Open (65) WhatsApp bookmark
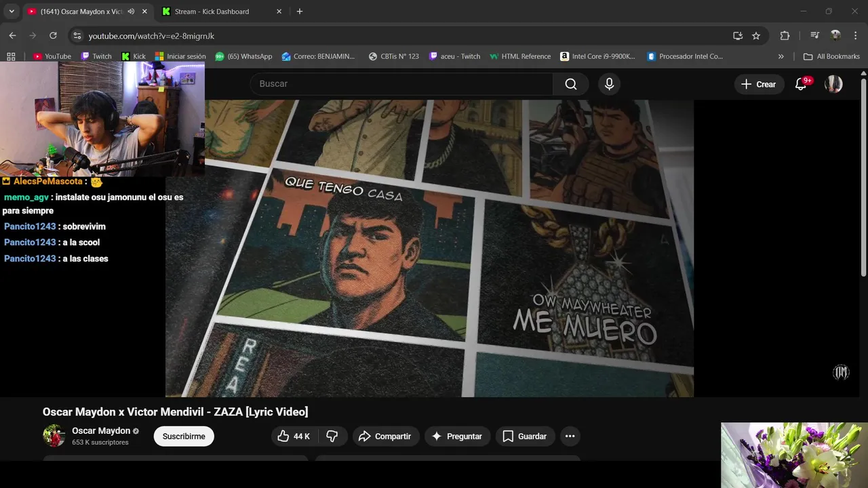This screenshot has height=488, width=868. [243, 56]
